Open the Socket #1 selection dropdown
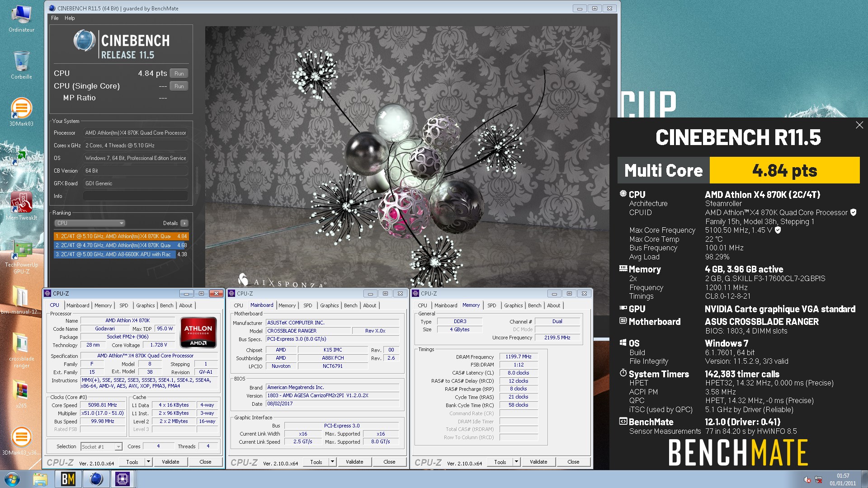Screen dimensions: 868x488 (x=101, y=447)
